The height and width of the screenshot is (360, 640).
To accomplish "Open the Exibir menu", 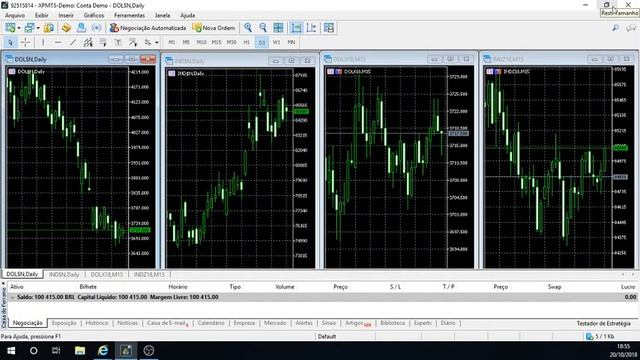I will [42, 15].
